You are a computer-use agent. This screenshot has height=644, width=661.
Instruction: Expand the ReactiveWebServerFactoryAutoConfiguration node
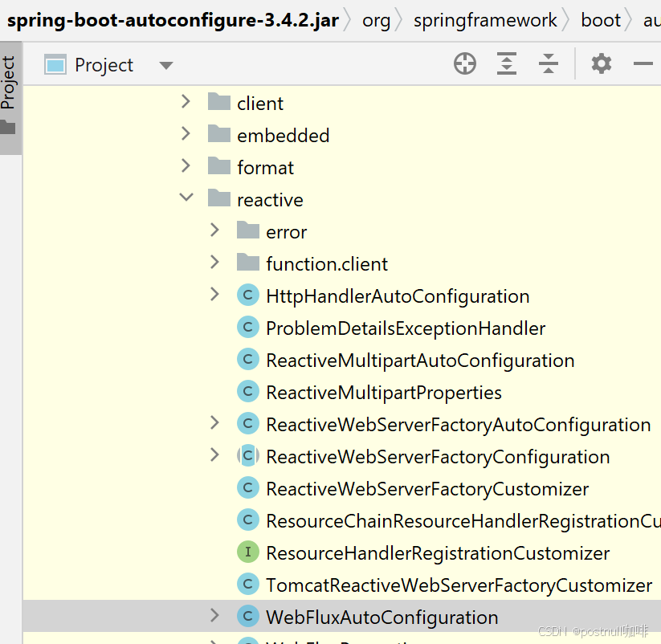pos(214,422)
